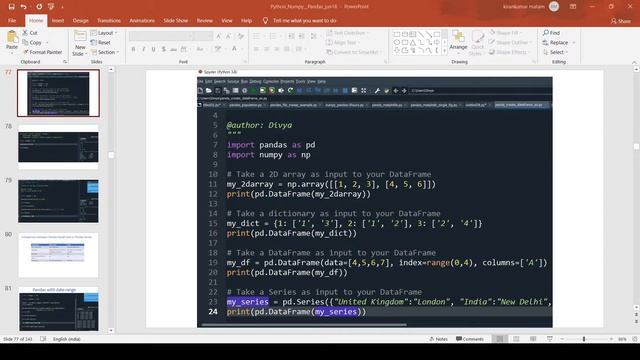Select slide 78 thumbnail
The width and height of the screenshot is (640, 360).
tap(58, 147)
